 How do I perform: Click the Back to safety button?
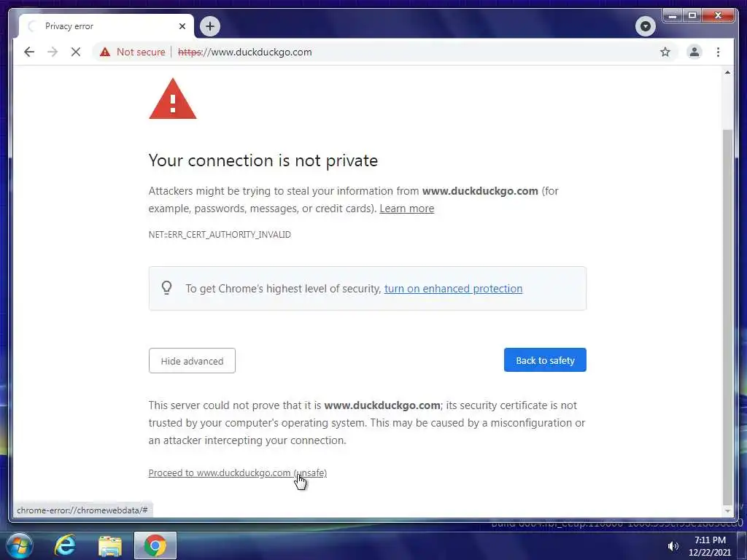545,360
